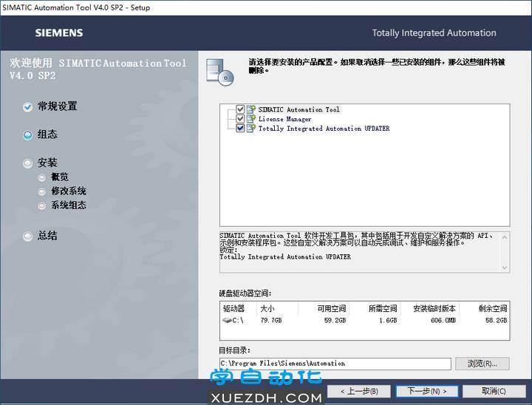Select the 总结 step indicator
Viewport: 532px width, 405px height.
[x=28, y=236]
